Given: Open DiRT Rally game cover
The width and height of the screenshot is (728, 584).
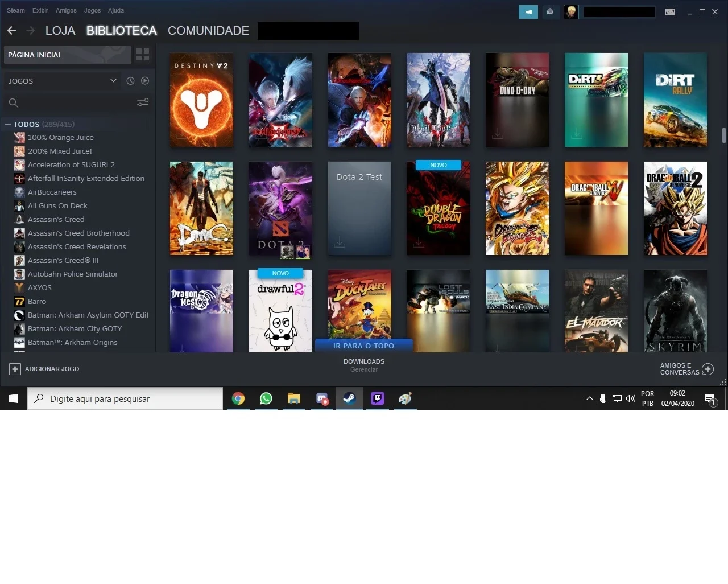Looking at the screenshot, I should (x=675, y=100).
